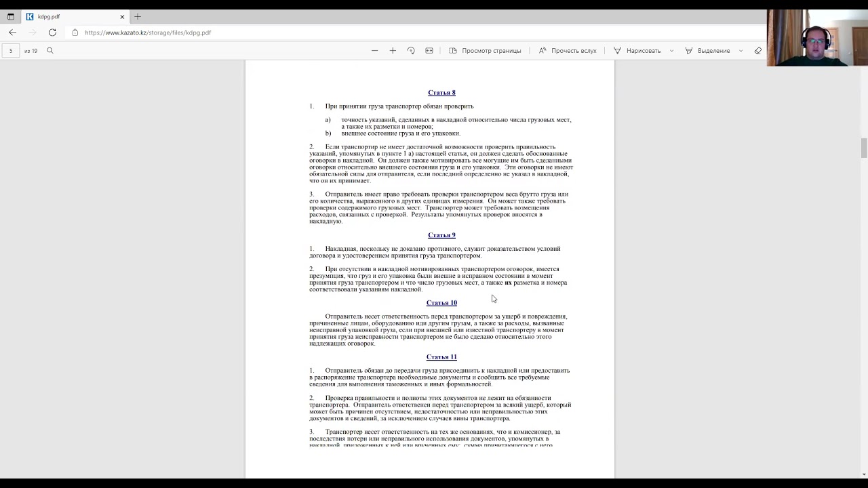Open the tab actions menu icon
Image resolution: width=868 pixels, height=488 pixels.
(11, 16)
